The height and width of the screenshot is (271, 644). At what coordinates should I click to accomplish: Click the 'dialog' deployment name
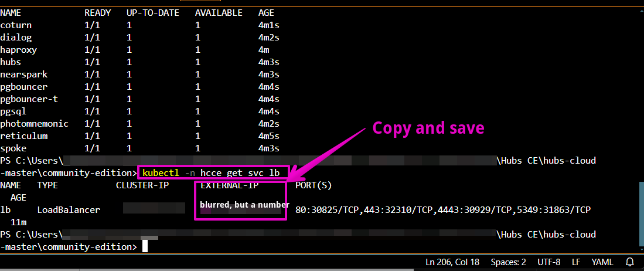(16, 38)
